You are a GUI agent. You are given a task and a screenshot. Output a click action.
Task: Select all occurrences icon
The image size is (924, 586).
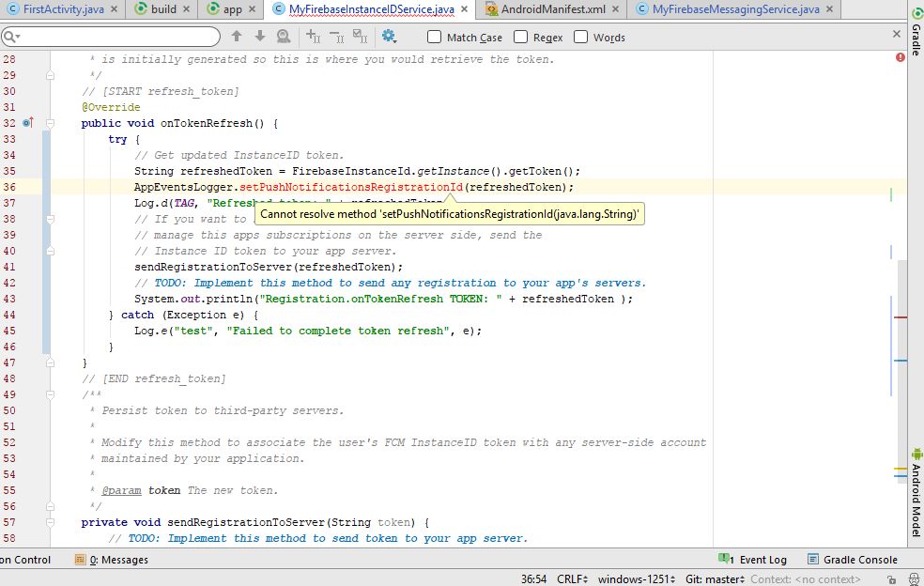360,37
